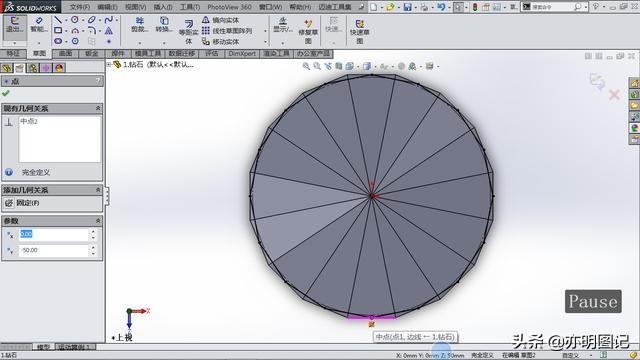Click the Convert Entities (转换) tool
This screenshot has width=640, height=360.
[x=164, y=24]
